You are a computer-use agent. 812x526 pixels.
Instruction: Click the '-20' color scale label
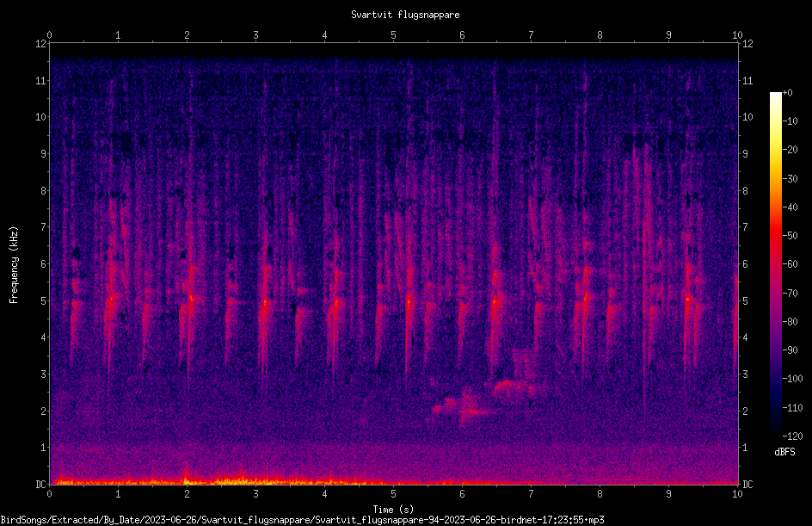pos(790,150)
